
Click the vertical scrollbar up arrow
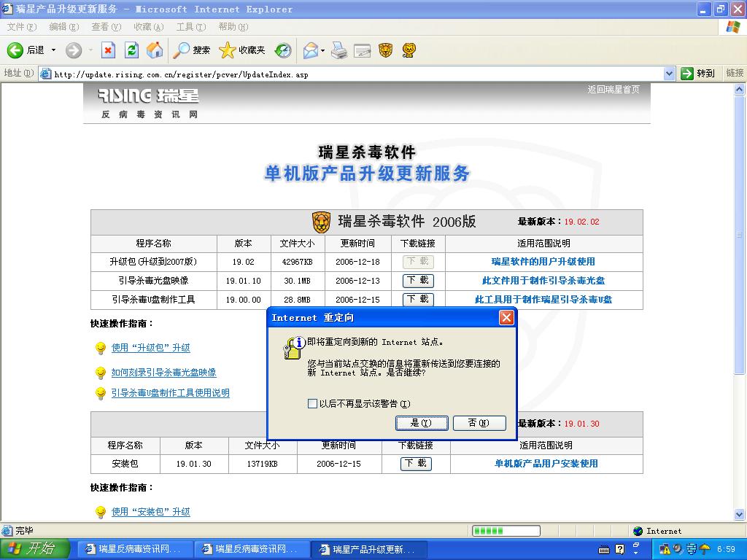[x=740, y=89]
